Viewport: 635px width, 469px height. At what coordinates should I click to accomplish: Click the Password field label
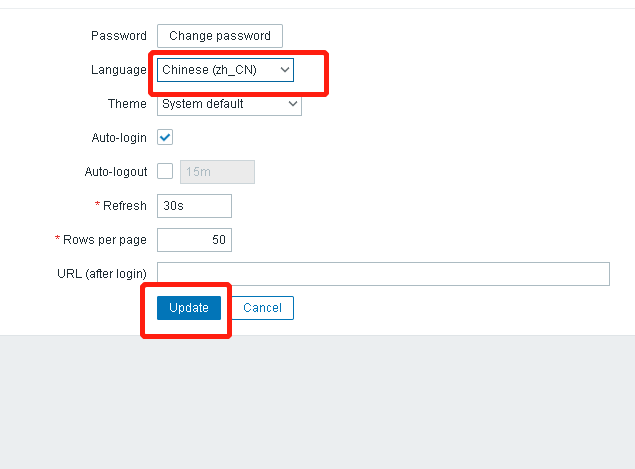pyautogui.click(x=119, y=36)
